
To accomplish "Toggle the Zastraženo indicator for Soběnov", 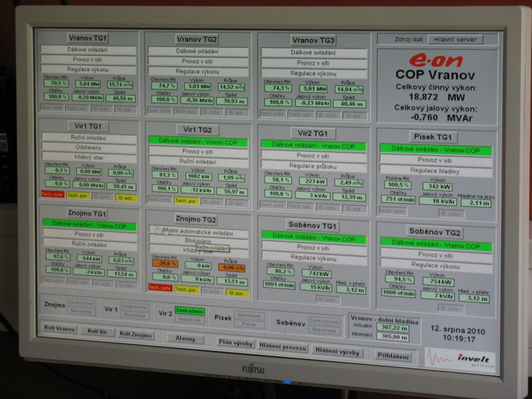I will (324, 321).
